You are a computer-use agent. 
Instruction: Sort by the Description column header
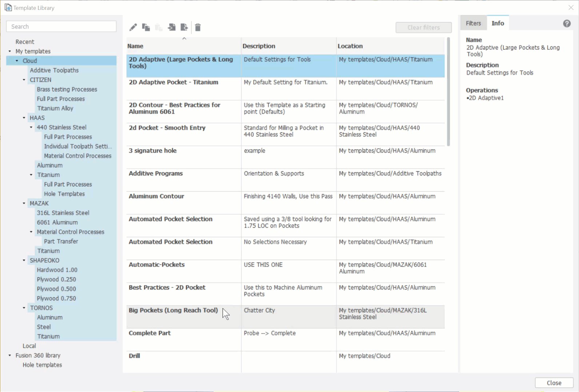tap(289, 46)
